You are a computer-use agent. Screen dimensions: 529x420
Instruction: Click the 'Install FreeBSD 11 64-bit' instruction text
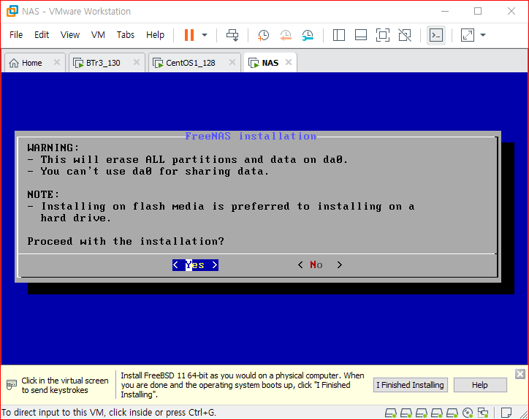click(243, 385)
